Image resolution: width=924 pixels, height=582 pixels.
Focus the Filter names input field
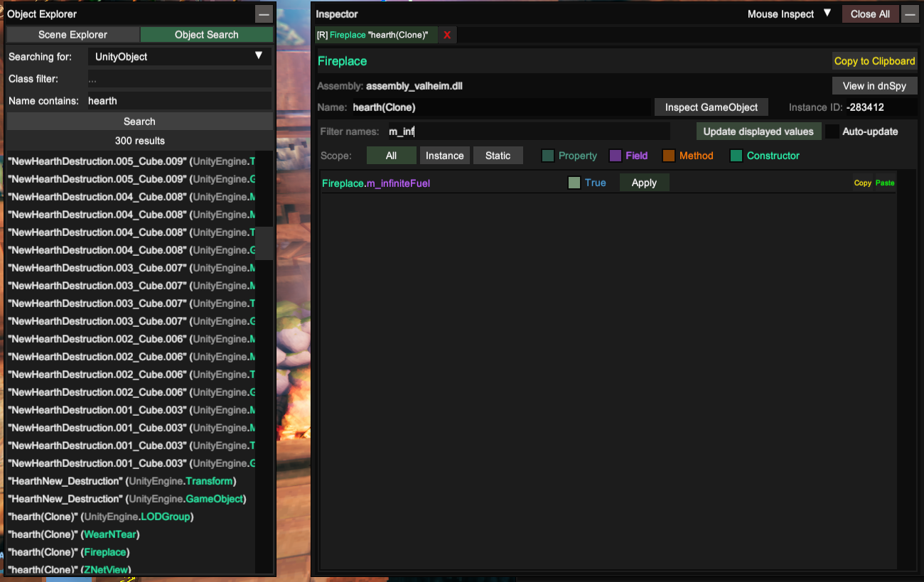528,131
